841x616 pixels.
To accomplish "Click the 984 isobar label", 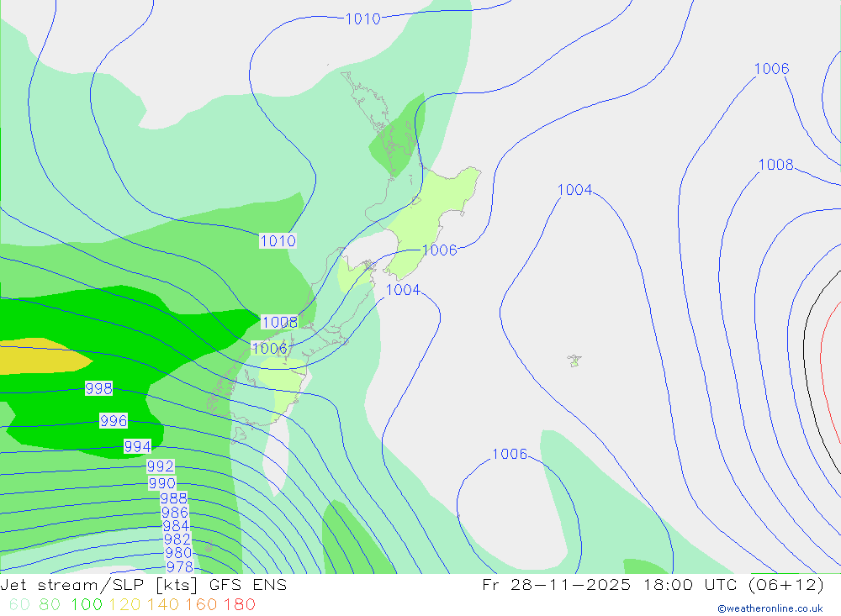I will pos(176,525).
